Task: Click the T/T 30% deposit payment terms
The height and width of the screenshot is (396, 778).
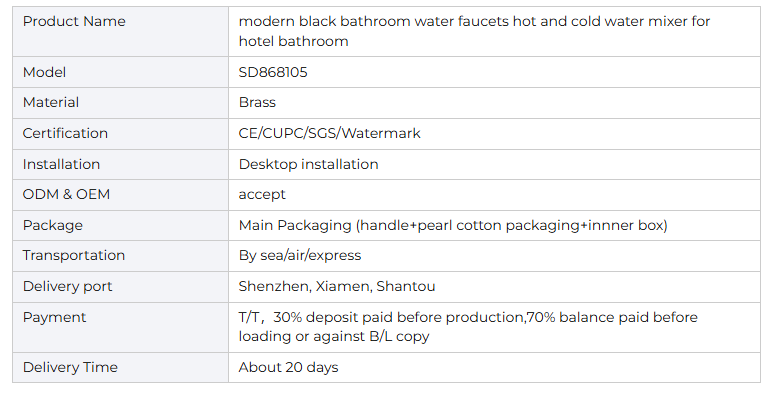Action: pyautogui.click(x=468, y=327)
